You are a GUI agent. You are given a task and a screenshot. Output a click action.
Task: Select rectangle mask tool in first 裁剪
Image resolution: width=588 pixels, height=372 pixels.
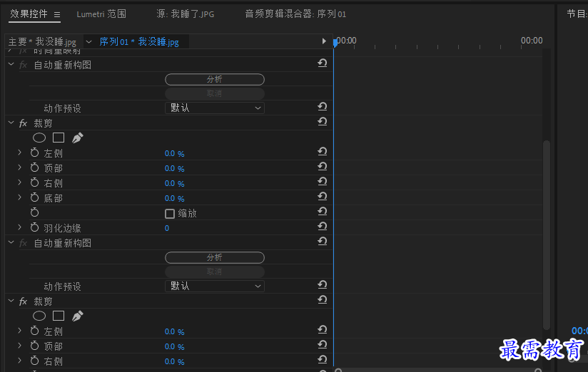59,138
